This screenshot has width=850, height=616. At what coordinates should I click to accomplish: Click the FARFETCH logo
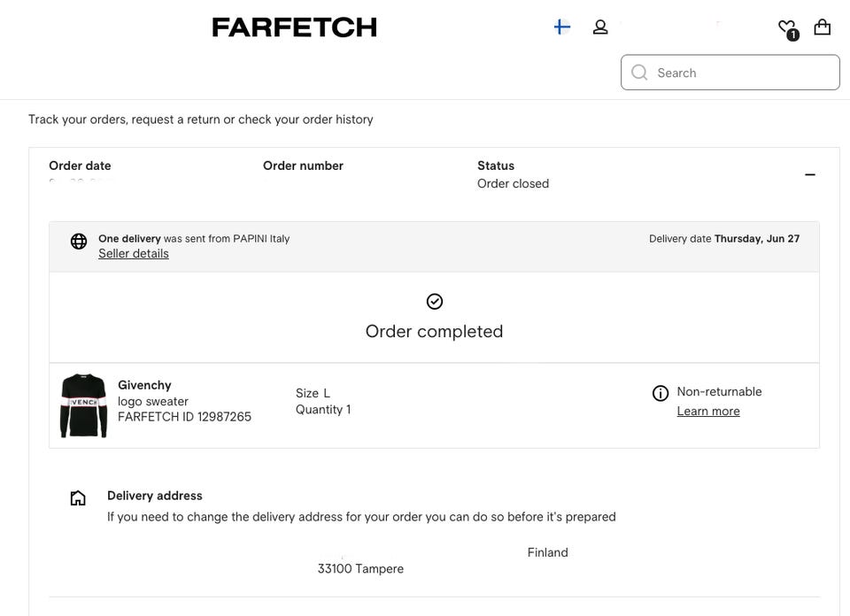point(294,27)
